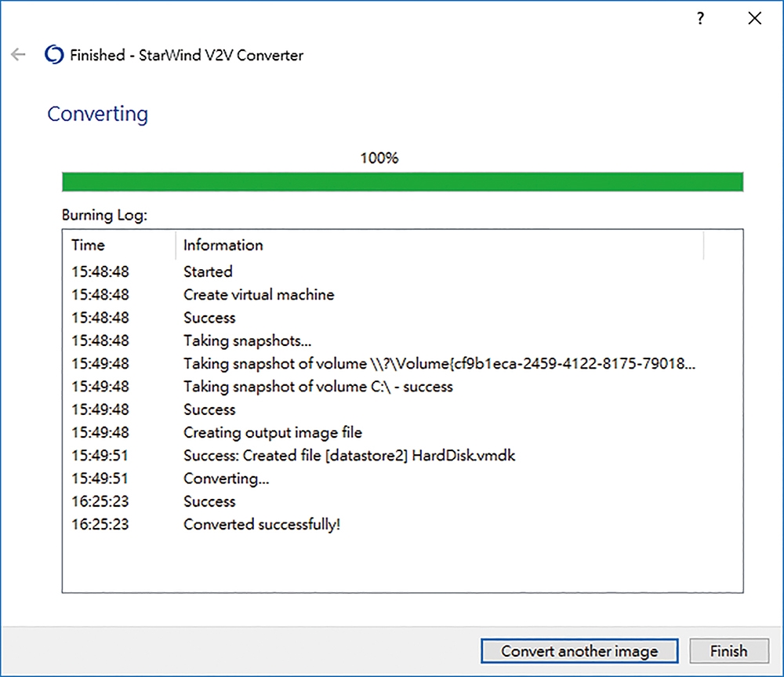This screenshot has width=784, height=677.
Task: Close the StarWind V2V Converter window
Action: 754,19
